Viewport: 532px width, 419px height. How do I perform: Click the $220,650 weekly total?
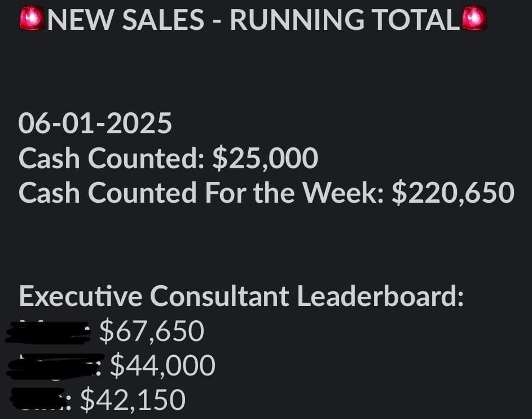pyautogui.click(x=452, y=193)
